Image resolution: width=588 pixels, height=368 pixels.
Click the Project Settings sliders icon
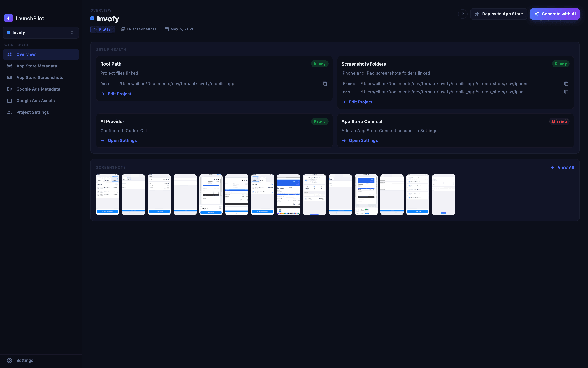point(10,112)
